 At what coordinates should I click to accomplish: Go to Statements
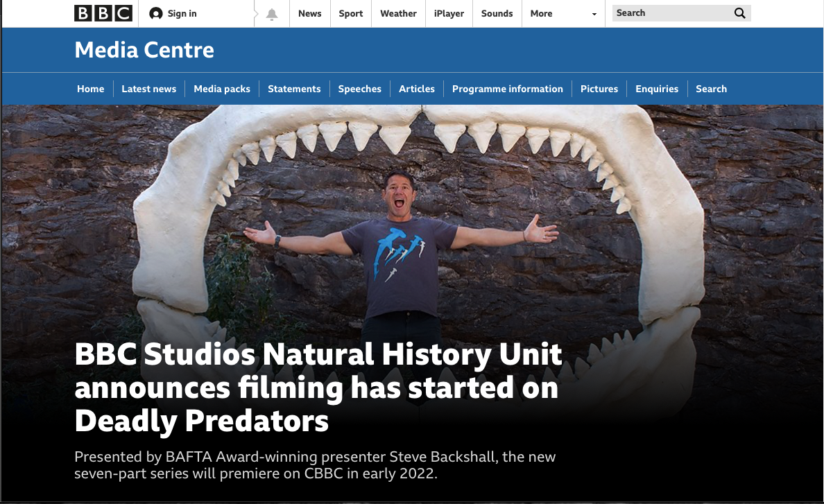(294, 89)
